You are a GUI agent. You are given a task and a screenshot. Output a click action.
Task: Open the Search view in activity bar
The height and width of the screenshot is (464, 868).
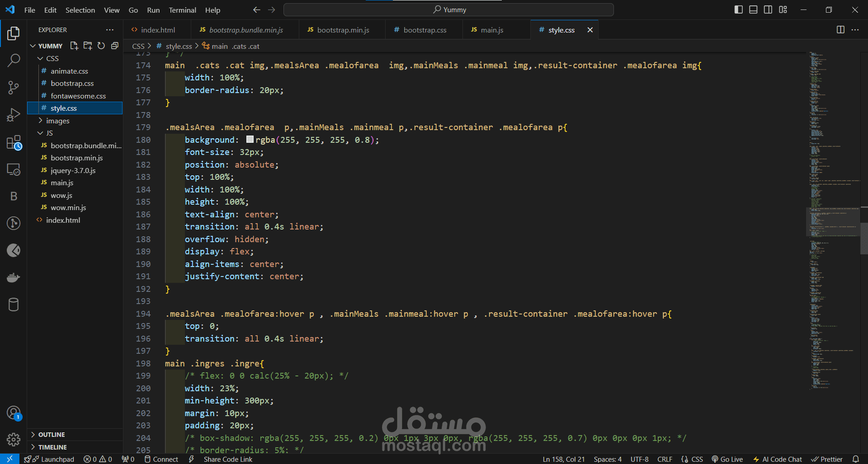pyautogui.click(x=14, y=60)
